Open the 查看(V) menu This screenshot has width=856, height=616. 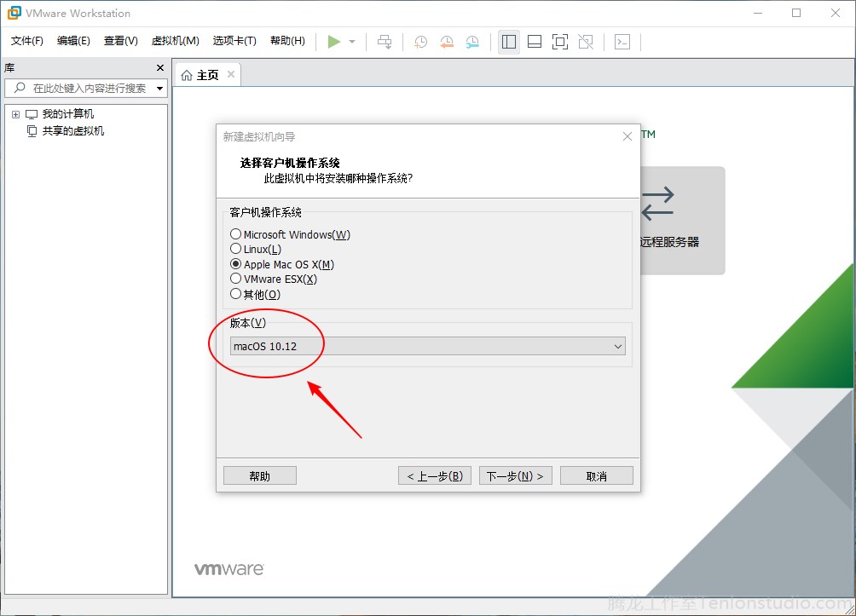click(x=121, y=41)
